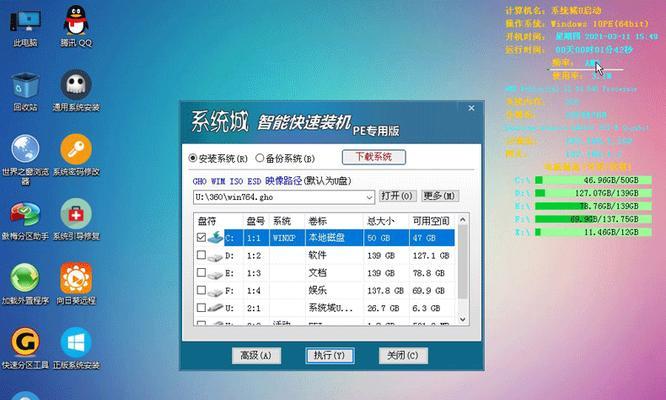Click the C:\ disk usage bar
666x400 pixels.
point(593,180)
